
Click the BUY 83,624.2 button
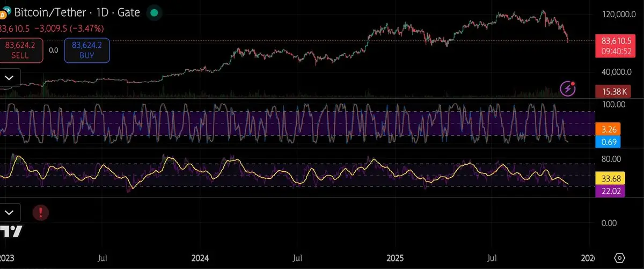pyautogui.click(x=87, y=50)
